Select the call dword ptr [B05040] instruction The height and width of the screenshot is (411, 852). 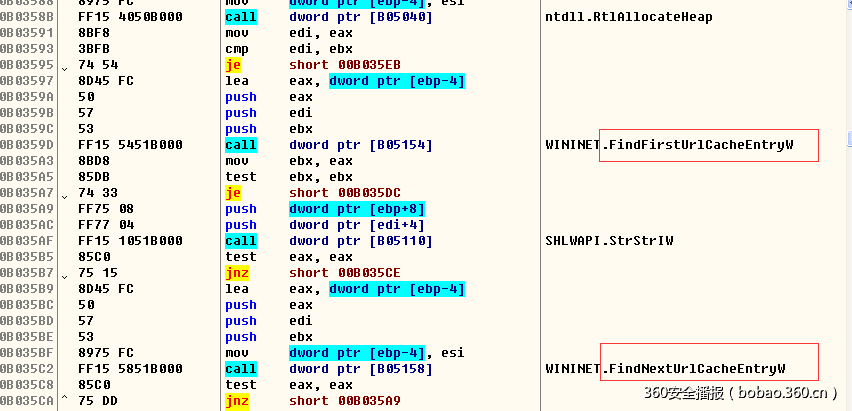329,17
